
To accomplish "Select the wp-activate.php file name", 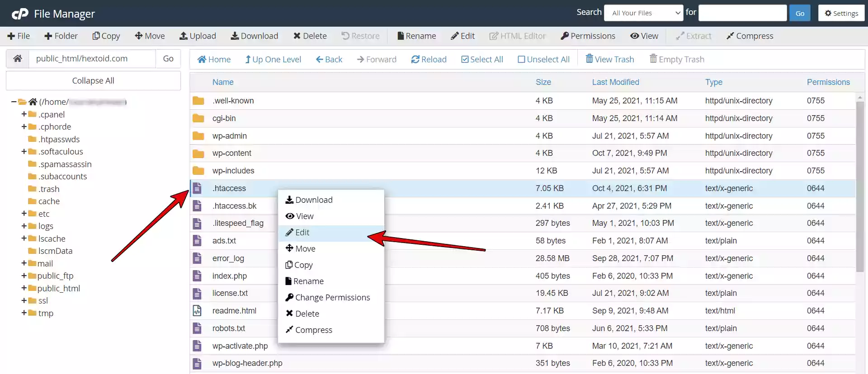I will point(240,346).
